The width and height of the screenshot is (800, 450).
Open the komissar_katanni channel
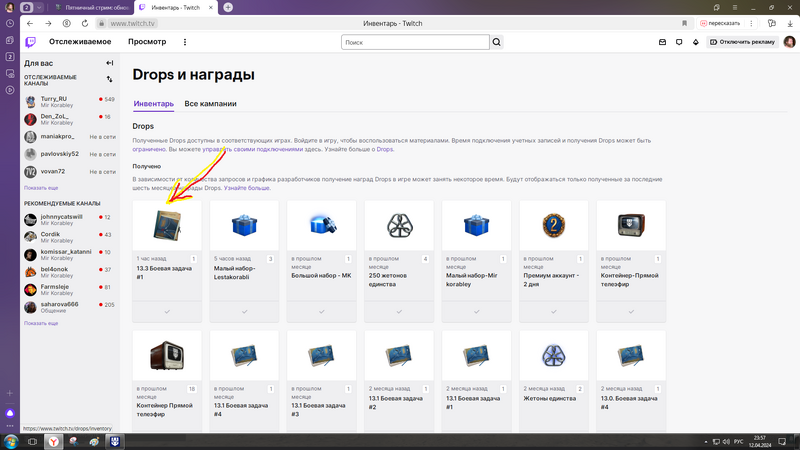(x=70, y=255)
